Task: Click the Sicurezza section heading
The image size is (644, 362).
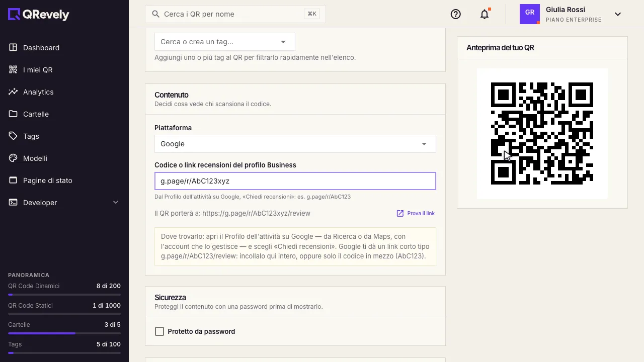Action: [x=170, y=298]
